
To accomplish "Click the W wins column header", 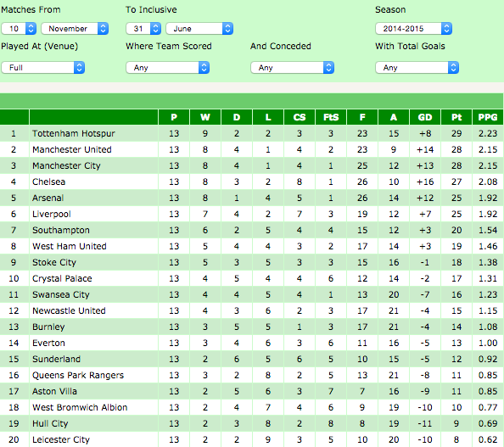I will coord(205,117).
